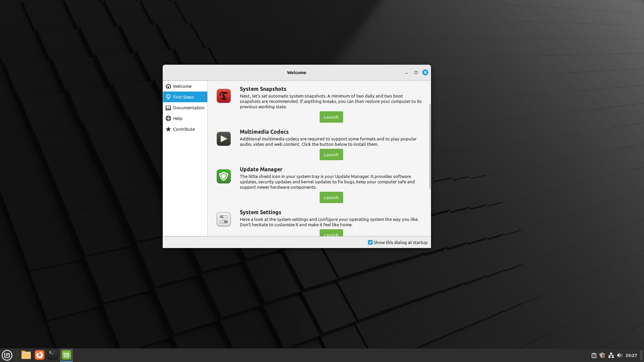Select the First Steps page
Screen dimensions: 644x362
click(x=185, y=97)
